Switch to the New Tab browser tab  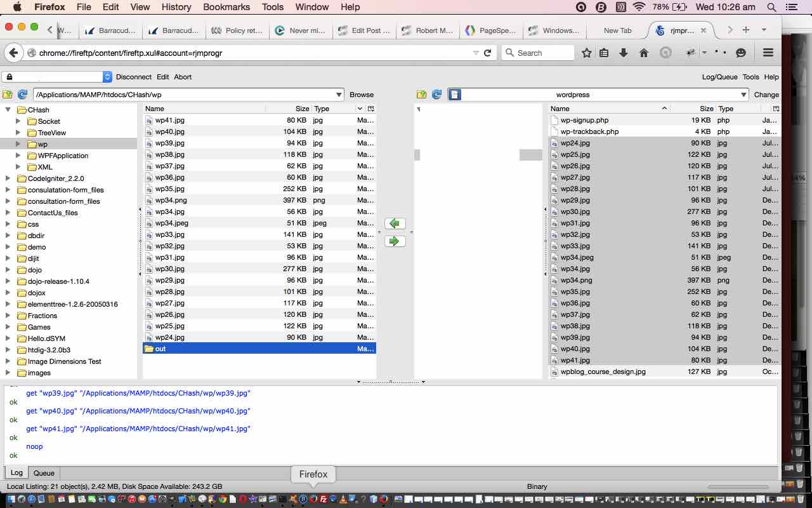pyautogui.click(x=617, y=30)
